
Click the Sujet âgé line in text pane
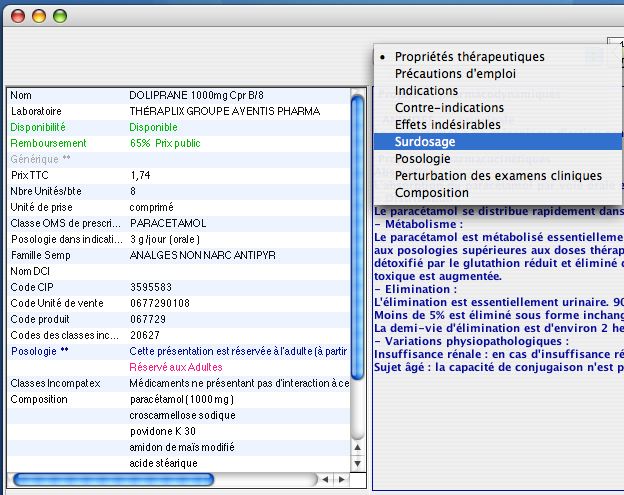point(499,367)
